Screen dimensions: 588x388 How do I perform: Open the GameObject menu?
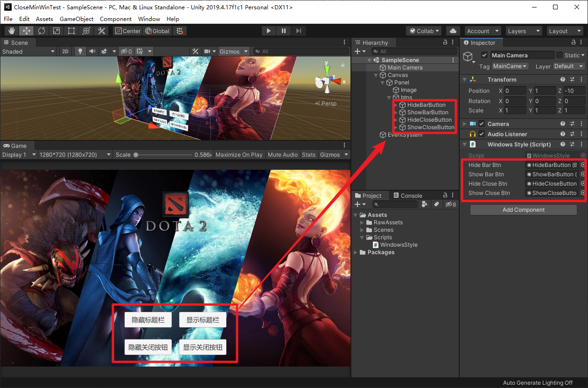tap(77, 19)
